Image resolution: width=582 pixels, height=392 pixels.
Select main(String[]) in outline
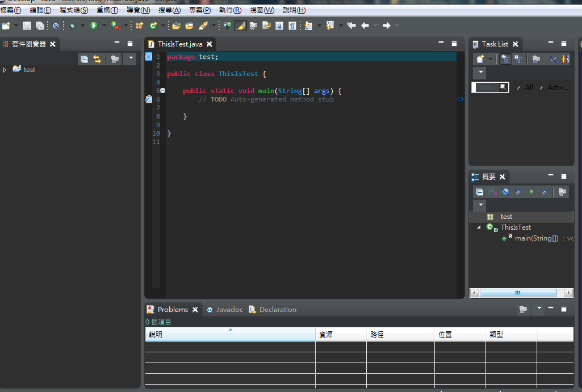(x=537, y=238)
